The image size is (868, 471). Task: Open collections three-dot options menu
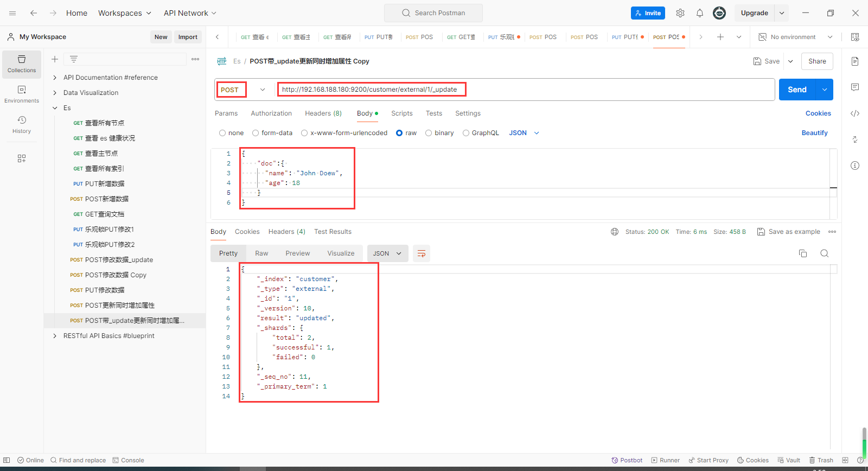(195, 59)
